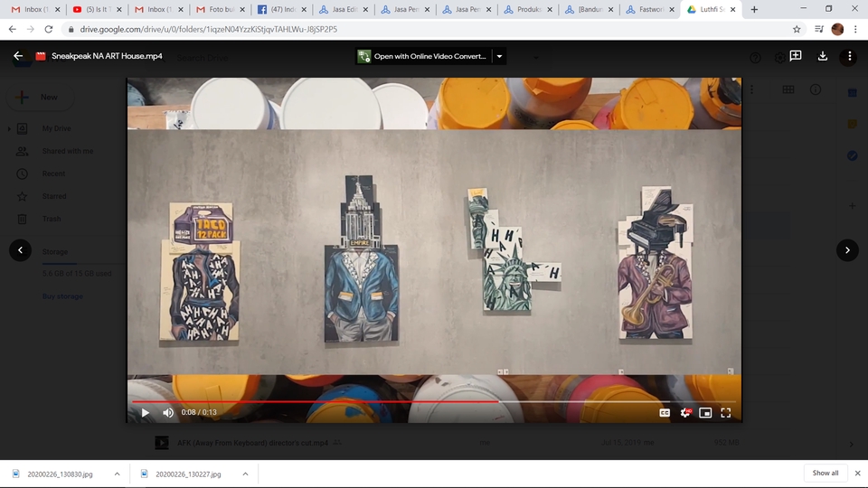Mute the video with the speaker icon
Viewport: 868px width, 488px height.
point(168,412)
